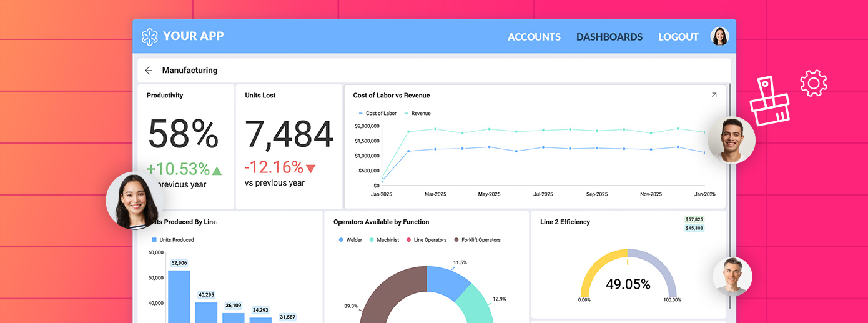The height and width of the screenshot is (323, 868).
Task: Click LOGOUT in the header
Action: [678, 37]
